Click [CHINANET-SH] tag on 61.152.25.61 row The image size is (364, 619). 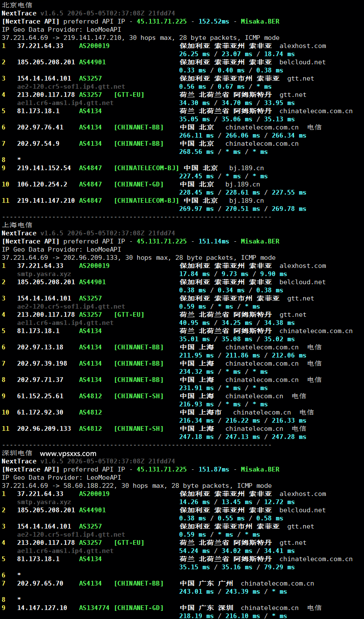pos(138,396)
